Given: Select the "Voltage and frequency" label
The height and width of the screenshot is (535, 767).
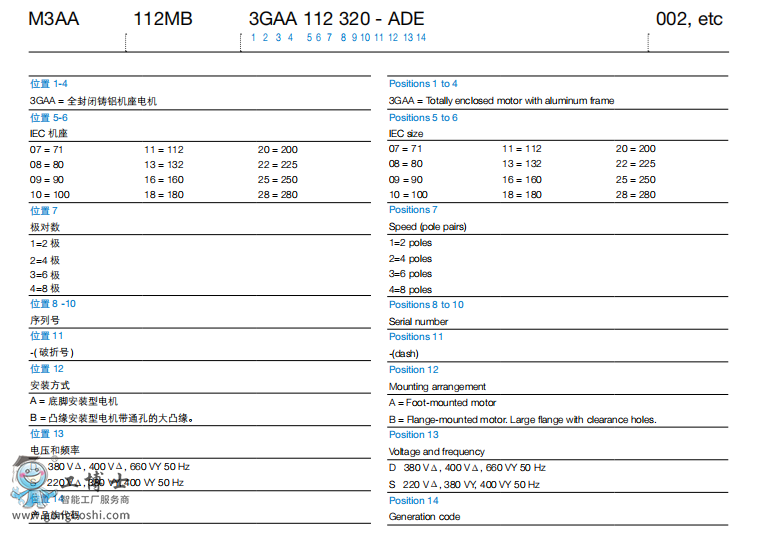Looking at the screenshot, I should coord(436,452).
